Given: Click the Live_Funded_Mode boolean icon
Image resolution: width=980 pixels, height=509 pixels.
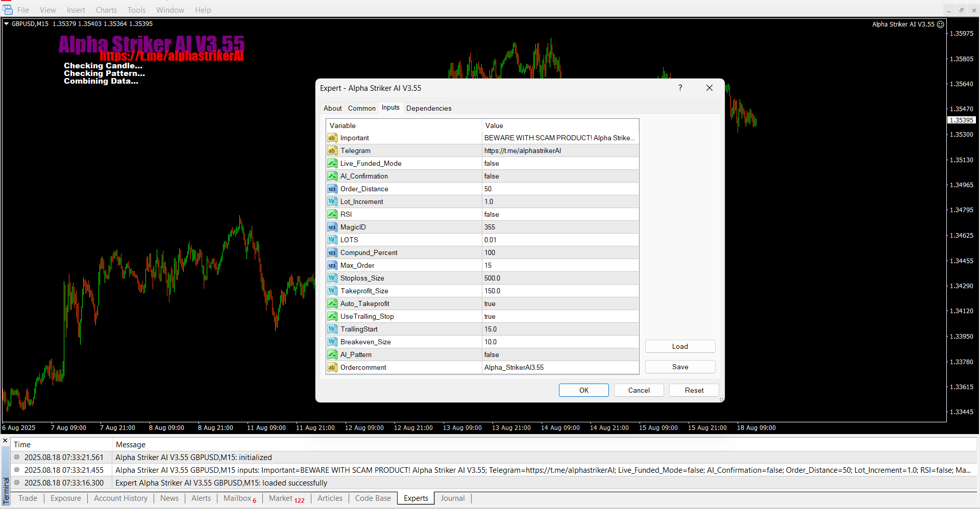Looking at the screenshot, I should click(332, 163).
